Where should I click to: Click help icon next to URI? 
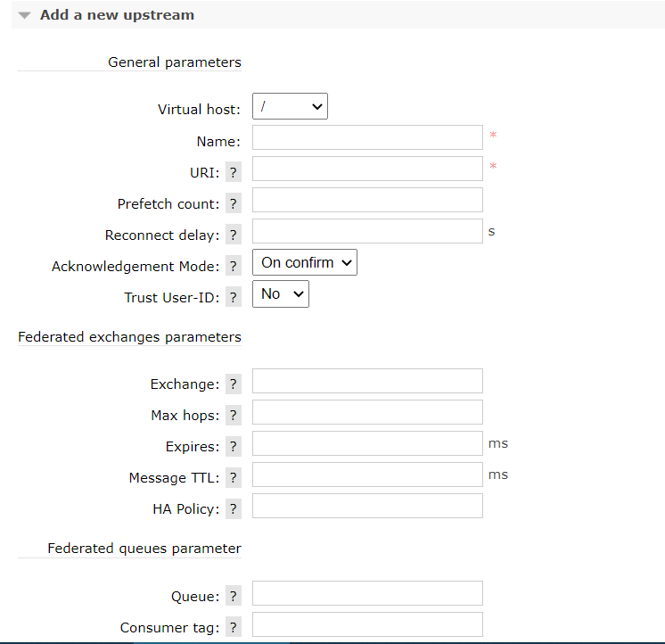234,173
